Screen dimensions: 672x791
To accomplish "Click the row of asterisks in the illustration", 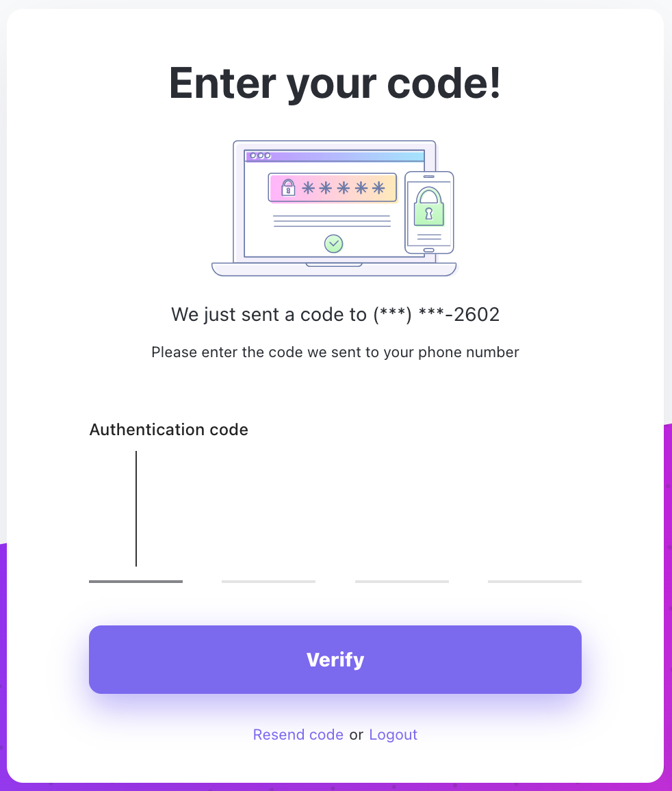I will pos(344,188).
